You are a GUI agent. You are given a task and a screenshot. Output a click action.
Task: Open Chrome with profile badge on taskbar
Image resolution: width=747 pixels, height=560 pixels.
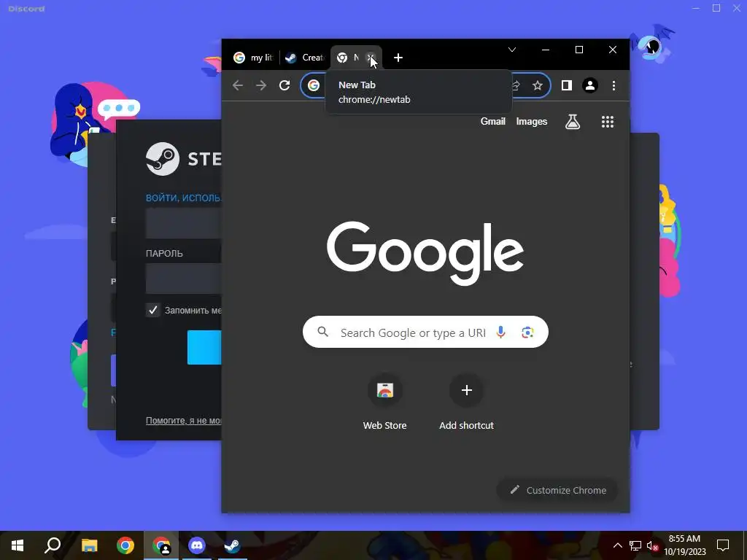click(161, 545)
